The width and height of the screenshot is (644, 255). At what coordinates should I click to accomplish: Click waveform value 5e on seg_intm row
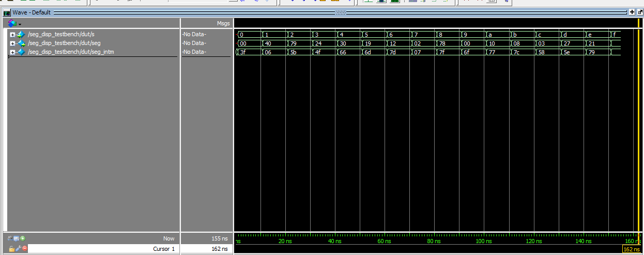coord(565,52)
